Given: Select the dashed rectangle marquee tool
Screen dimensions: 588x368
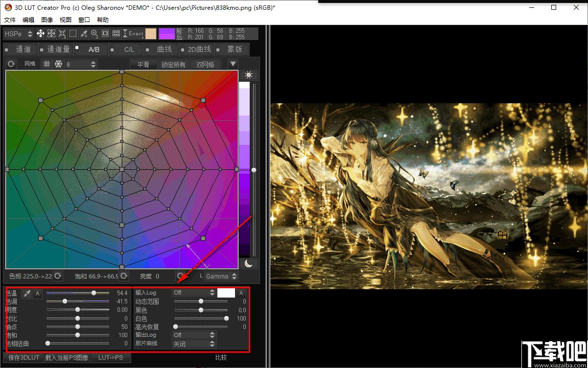Looking at the screenshot, I should tap(73, 33).
